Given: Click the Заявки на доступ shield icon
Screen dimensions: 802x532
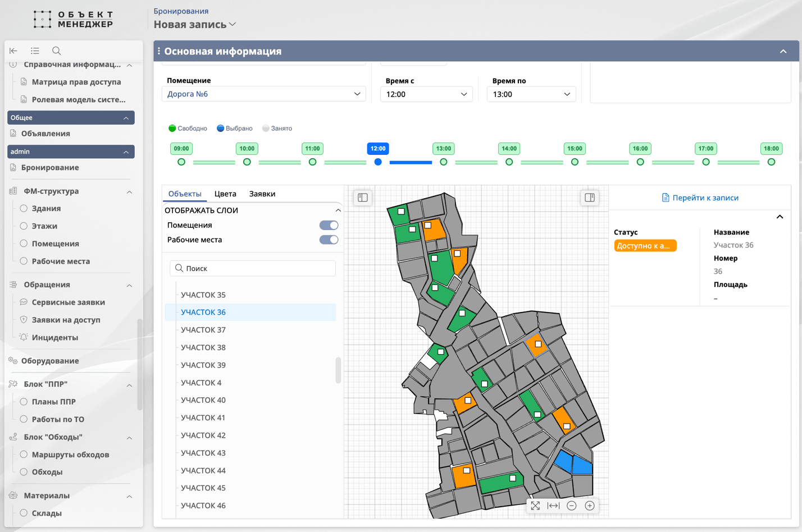Looking at the screenshot, I should coord(24,320).
